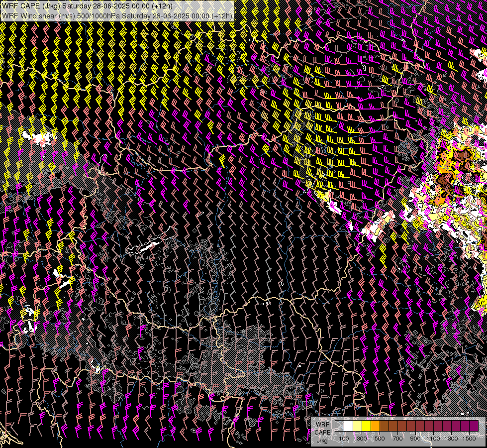Select the bright yellow 300 J/kg swatch
This screenshot has height=448, width=487.
point(367,426)
